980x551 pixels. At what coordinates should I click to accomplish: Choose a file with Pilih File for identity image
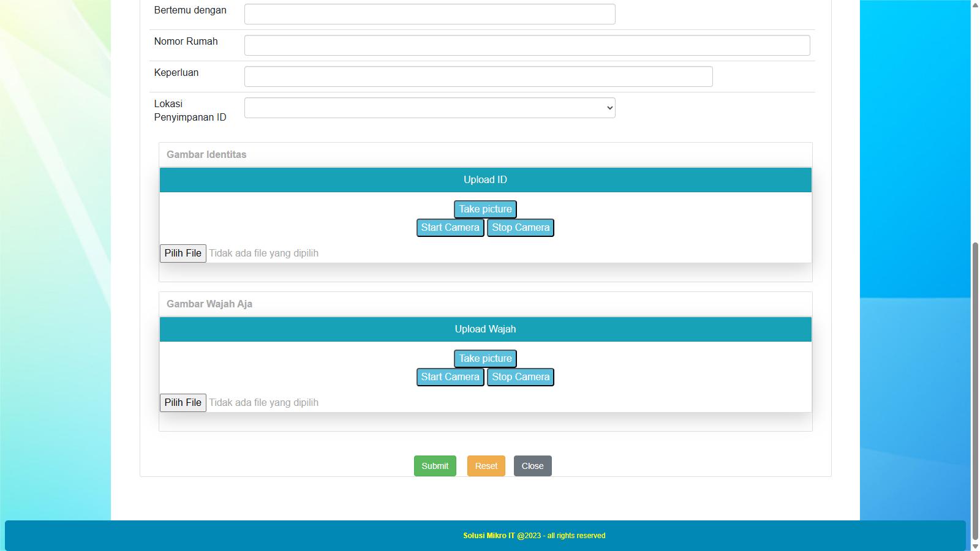point(183,253)
